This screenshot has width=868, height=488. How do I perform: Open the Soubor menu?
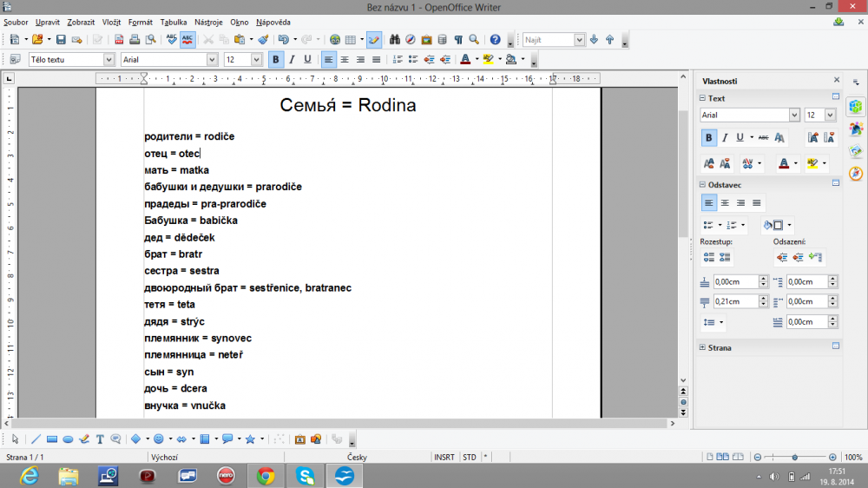[x=16, y=23]
